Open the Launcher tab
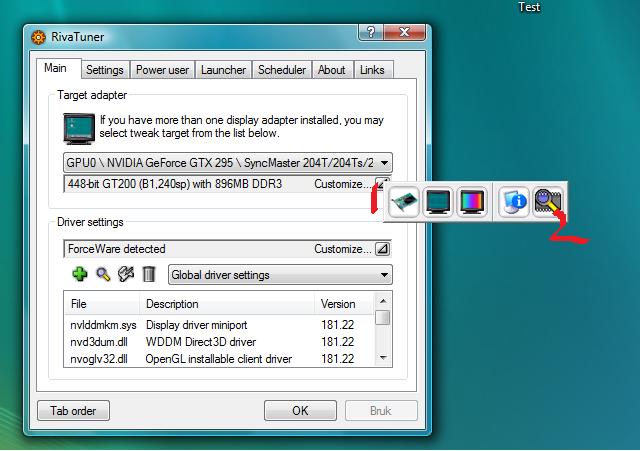Image resolution: width=640 pixels, height=451 pixels. pyautogui.click(x=223, y=70)
